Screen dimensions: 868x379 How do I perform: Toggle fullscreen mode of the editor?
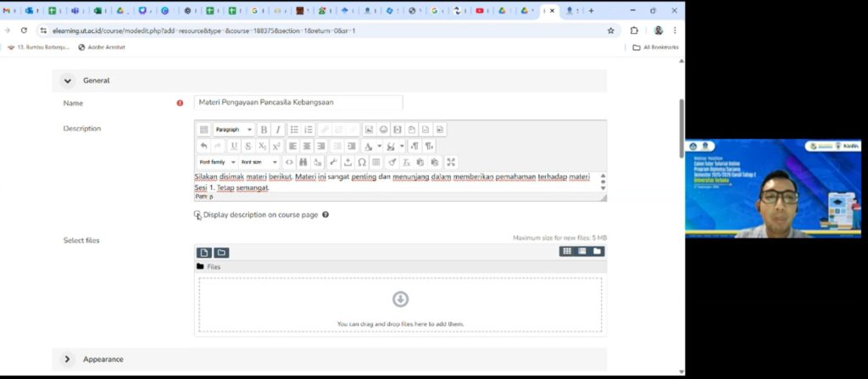451,162
